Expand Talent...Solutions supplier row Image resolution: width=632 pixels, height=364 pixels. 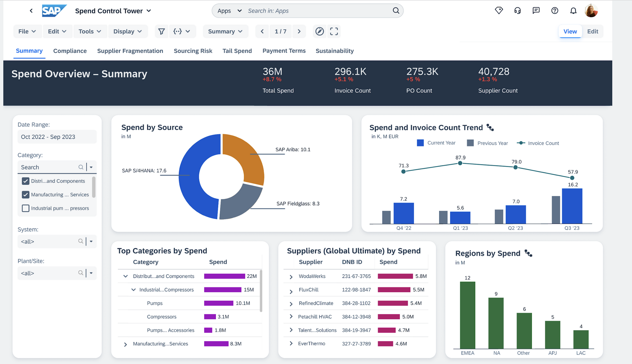(291, 330)
